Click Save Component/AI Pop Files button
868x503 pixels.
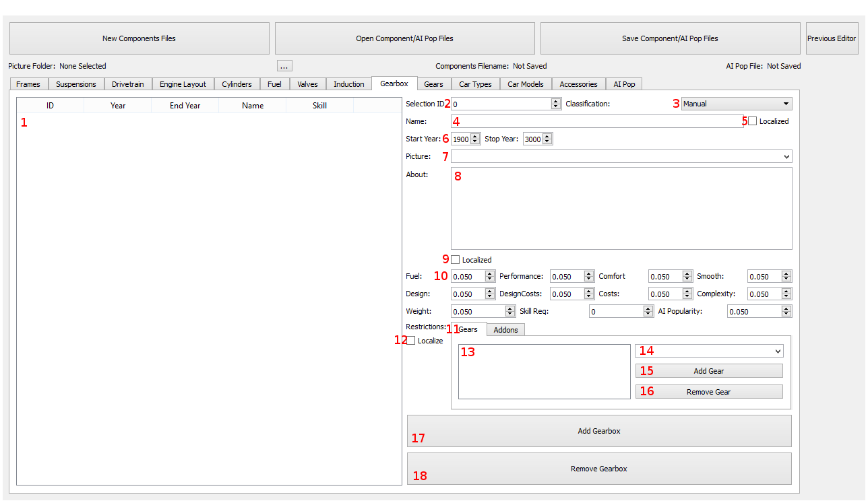pyautogui.click(x=670, y=38)
